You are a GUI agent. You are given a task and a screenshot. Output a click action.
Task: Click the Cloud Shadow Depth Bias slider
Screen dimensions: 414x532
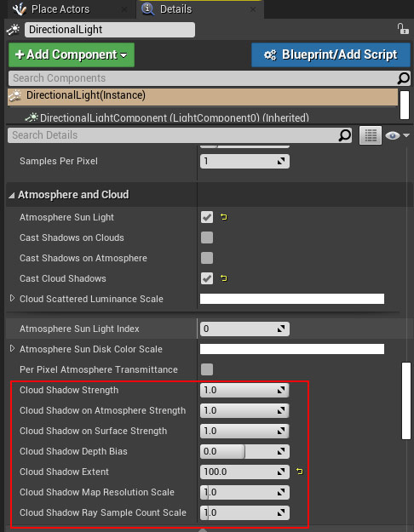click(x=244, y=451)
